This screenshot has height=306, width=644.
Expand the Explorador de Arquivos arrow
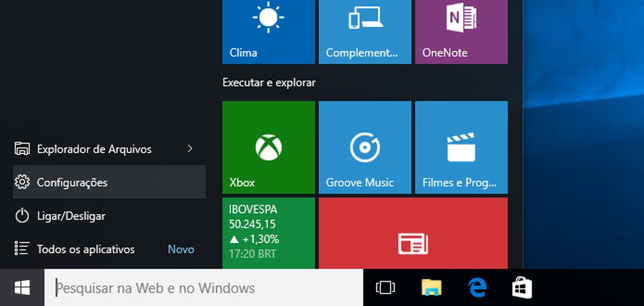coord(190,149)
